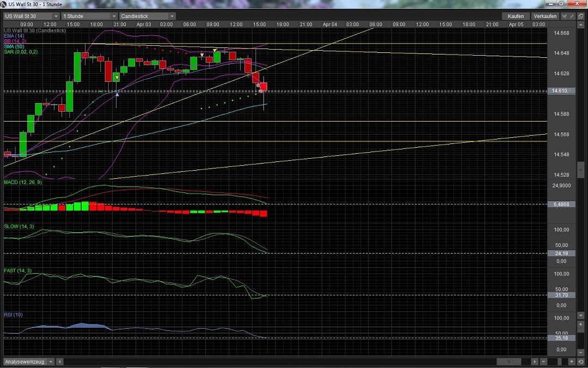The image size is (588, 368).
Task: Open the indicators icon next to Verkaufen
Action: pos(565,16)
